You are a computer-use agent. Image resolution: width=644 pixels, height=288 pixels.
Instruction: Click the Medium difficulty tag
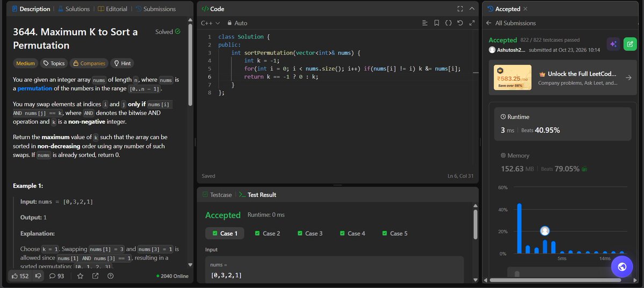pos(25,63)
